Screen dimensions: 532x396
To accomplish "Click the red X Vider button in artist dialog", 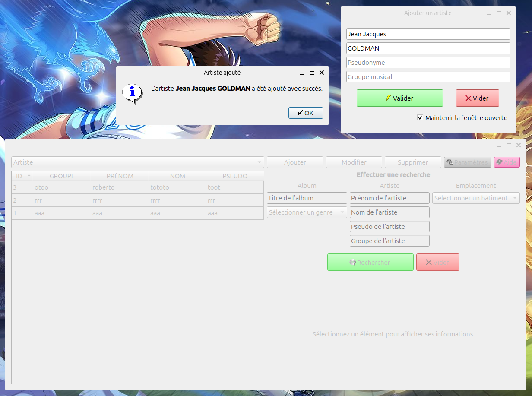I will [477, 98].
